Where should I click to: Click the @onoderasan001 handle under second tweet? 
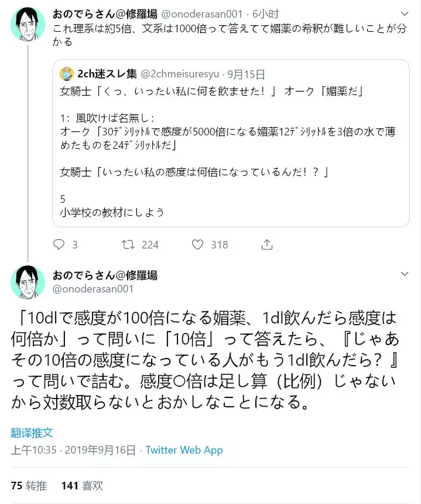tap(93, 288)
